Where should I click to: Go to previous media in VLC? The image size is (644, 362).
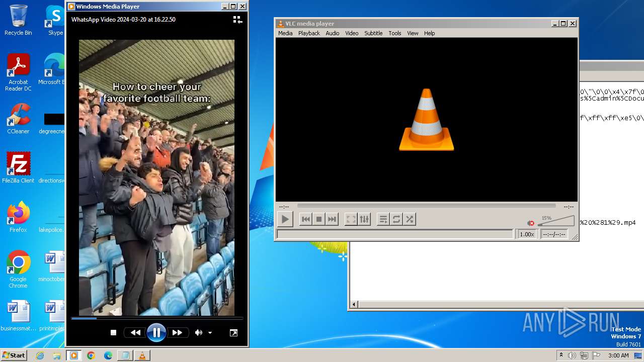pos(305,219)
